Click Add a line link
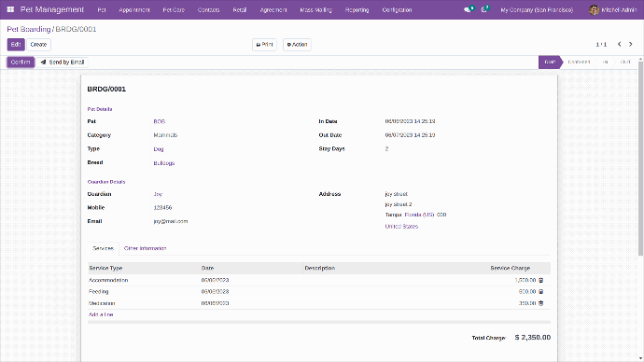 point(101,314)
